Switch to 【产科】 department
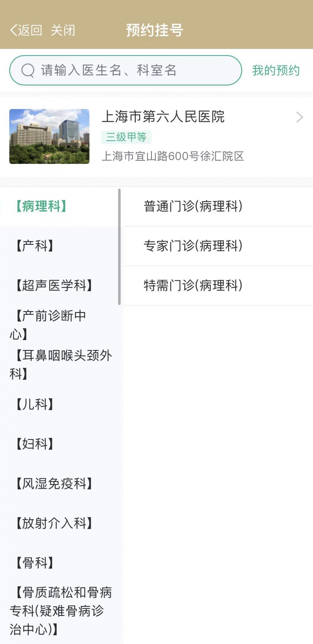This screenshot has height=644, width=313. tap(35, 246)
